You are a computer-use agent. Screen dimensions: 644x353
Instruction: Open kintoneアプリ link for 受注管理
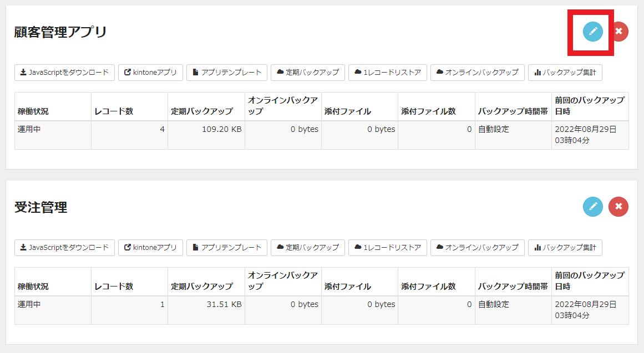pos(150,248)
